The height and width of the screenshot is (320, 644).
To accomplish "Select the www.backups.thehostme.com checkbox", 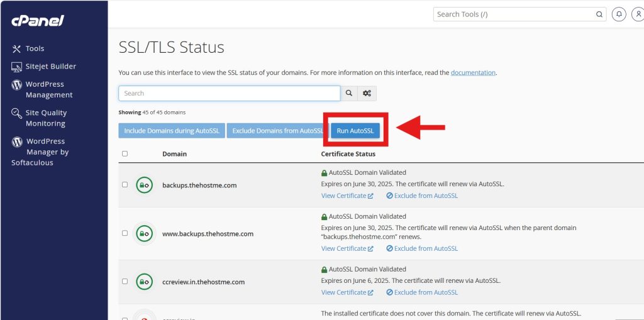I will click(125, 233).
